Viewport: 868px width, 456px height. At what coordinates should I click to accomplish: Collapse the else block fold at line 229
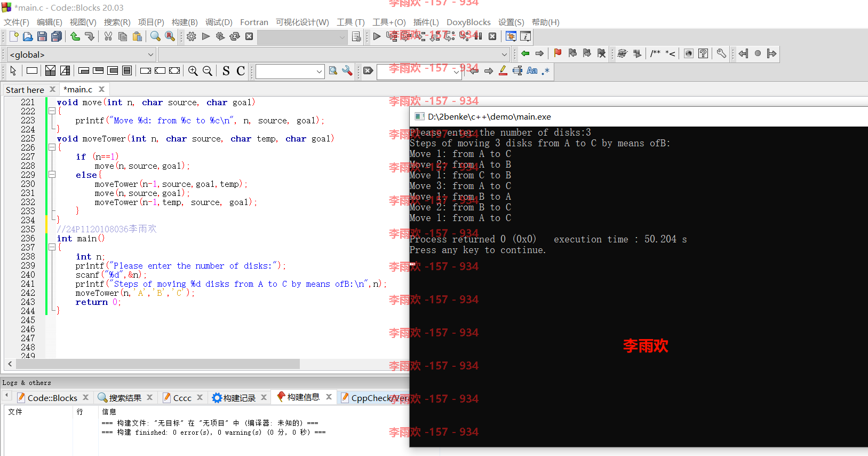(x=52, y=175)
